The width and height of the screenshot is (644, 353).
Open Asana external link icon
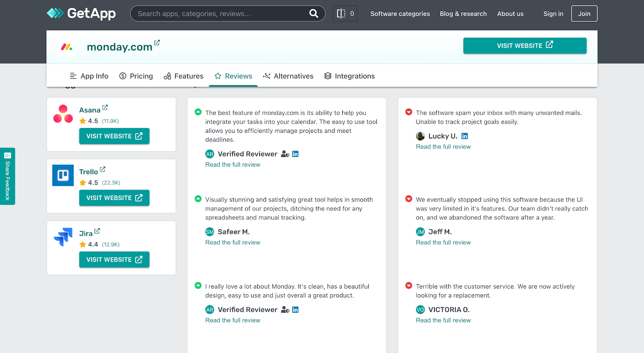[x=105, y=107]
